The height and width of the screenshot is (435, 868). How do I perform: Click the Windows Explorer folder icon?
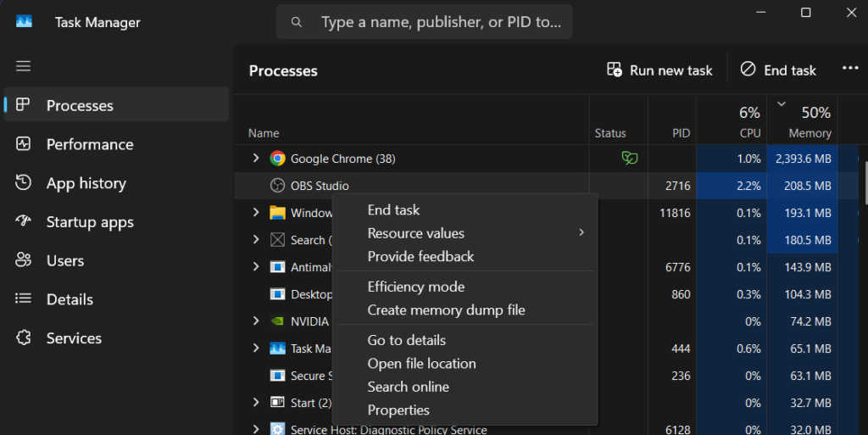(x=277, y=213)
